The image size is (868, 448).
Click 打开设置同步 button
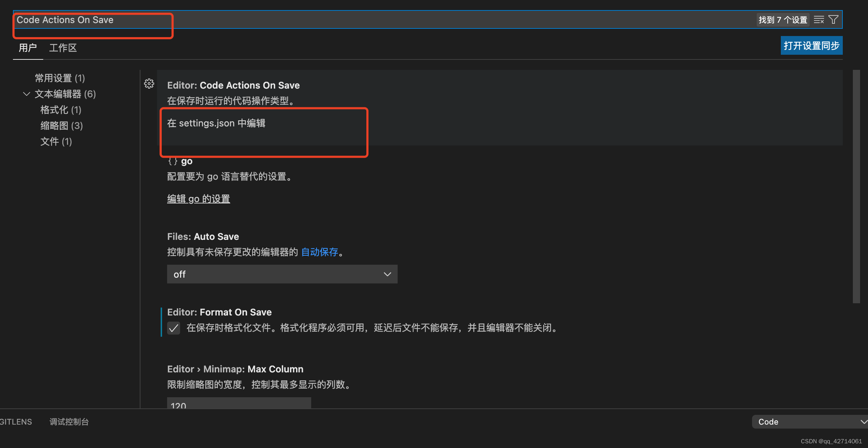click(811, 46)
